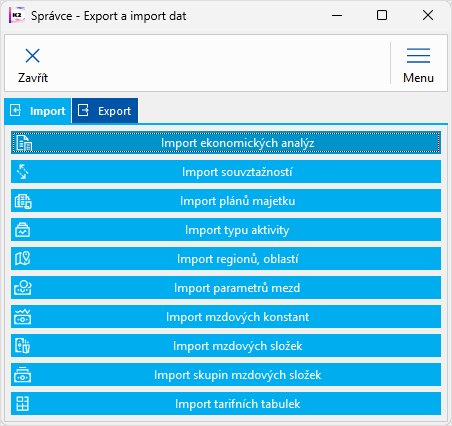
Task: Launch Import mzdových konstant
Action: pyautogui.click(x=226, y=317)
